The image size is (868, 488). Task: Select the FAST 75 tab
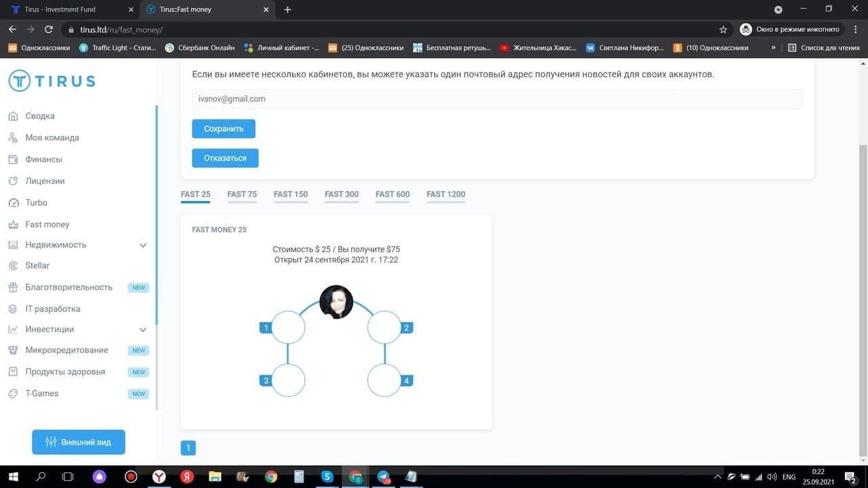[242, 195]
